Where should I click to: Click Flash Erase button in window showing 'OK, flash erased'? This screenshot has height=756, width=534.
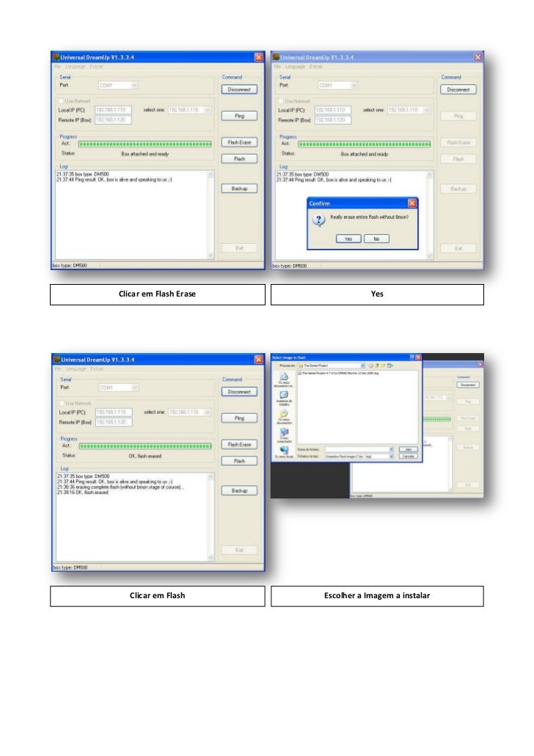click(x=240, y=445)
